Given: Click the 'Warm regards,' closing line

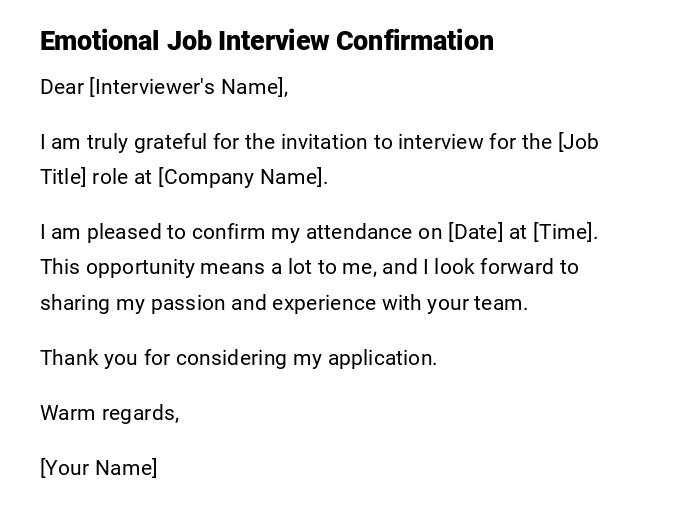Looking at the screenshot, I should [110, 413].
